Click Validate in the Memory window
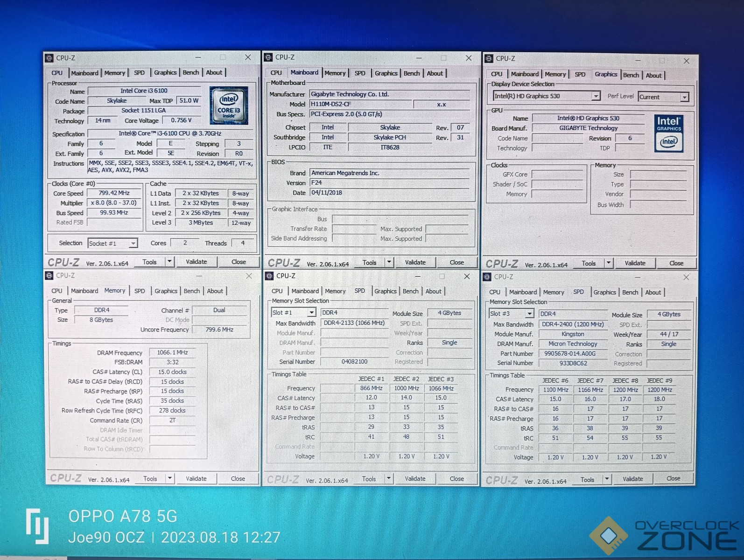The image size is (744, 560). (196, 478)
